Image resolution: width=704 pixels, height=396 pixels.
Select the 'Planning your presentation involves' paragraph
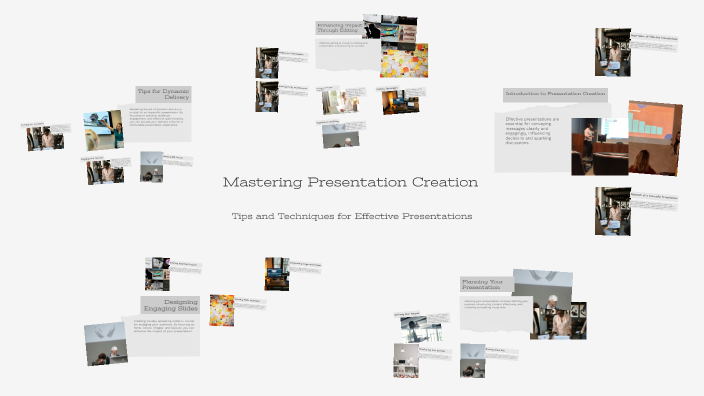pyautogui.click(x=496, y=304)
